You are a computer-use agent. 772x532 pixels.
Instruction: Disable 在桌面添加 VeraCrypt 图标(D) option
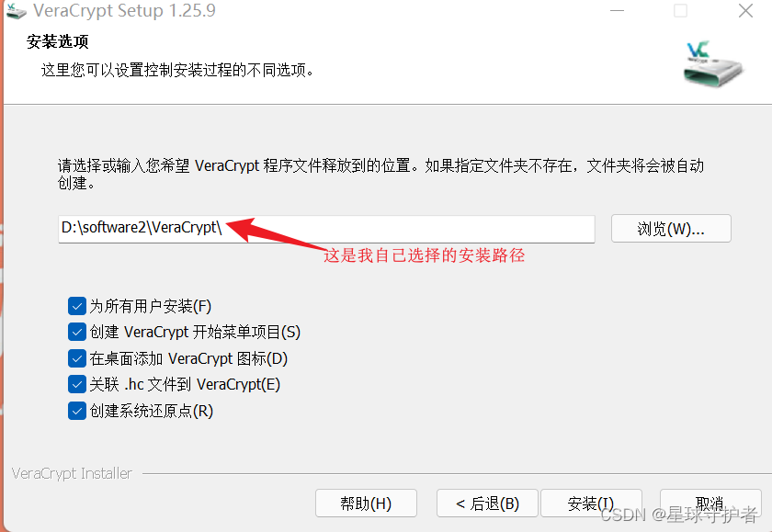pyautogui.click(x=77, y=358)
